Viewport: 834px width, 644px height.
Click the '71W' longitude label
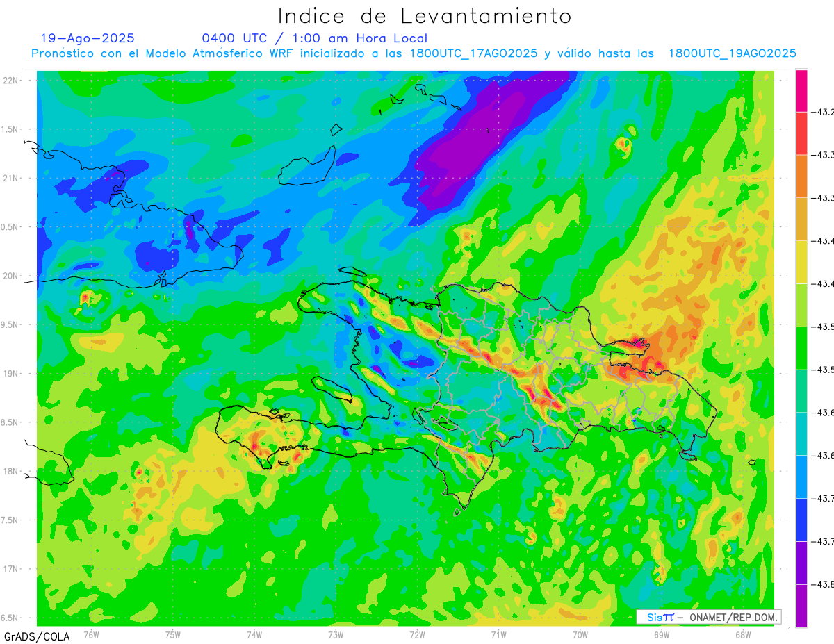coord(498,634)
